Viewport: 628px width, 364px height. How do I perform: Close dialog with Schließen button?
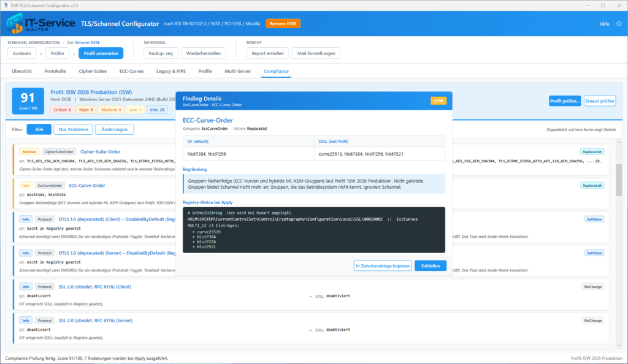pyautogui.click(x=431, y=265)
